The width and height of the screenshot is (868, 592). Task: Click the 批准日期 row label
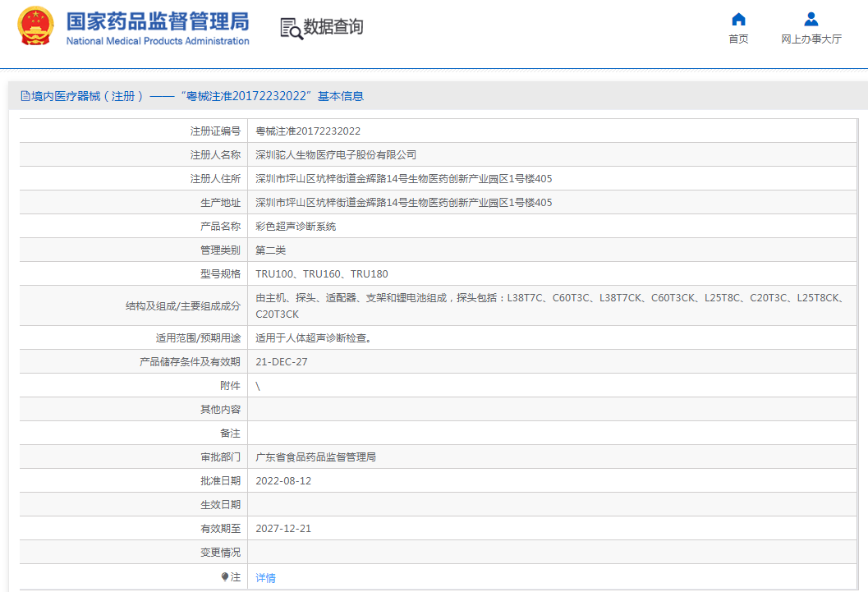[x=220, y=481]
